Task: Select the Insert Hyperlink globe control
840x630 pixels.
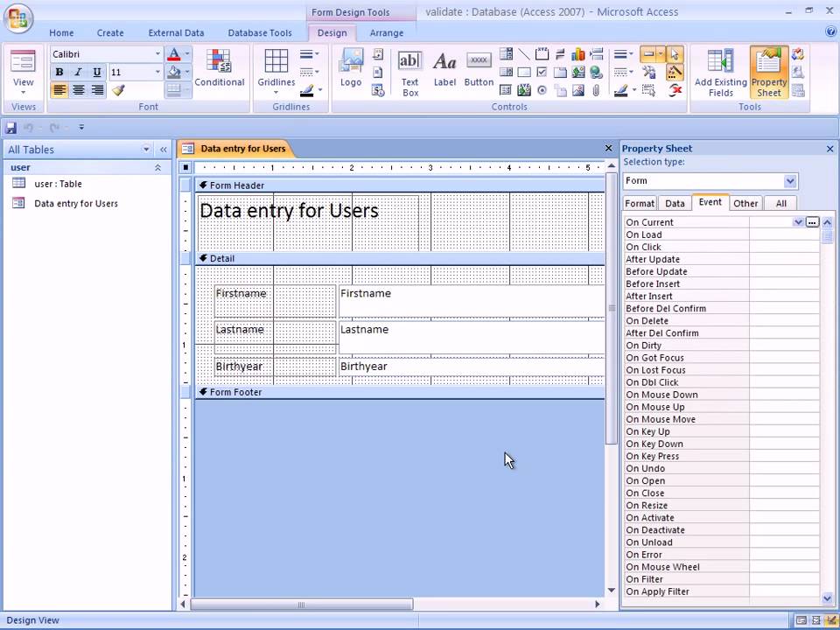Action: [596, 73]
